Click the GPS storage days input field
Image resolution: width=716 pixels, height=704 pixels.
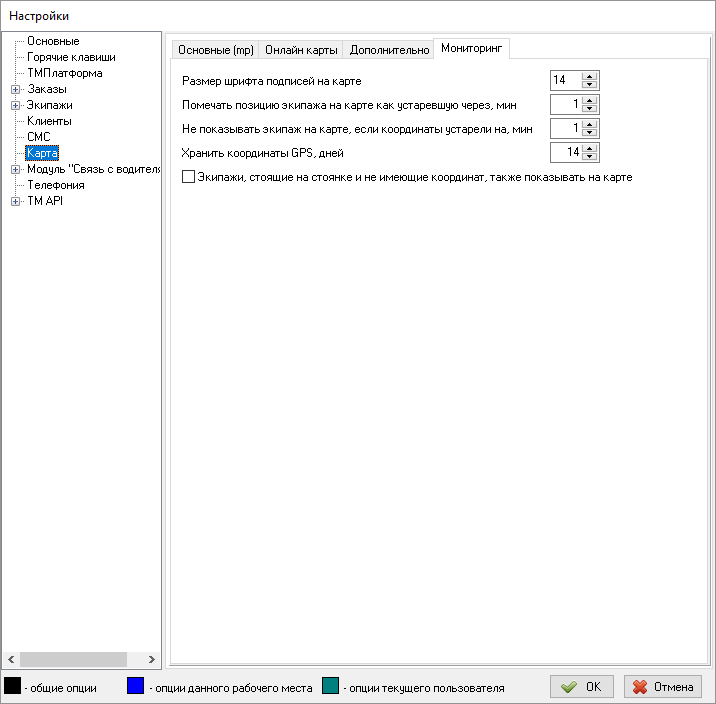566,152
